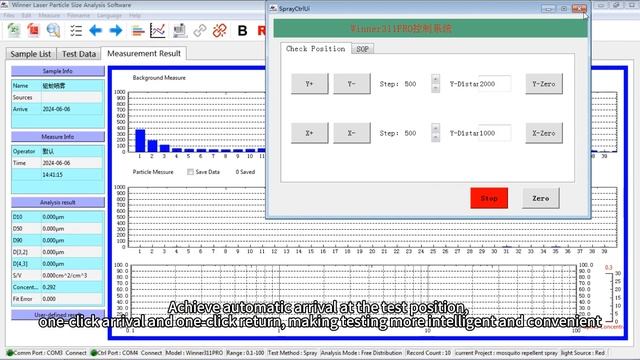Click the orange broken link icon

(x=220, y=31)
